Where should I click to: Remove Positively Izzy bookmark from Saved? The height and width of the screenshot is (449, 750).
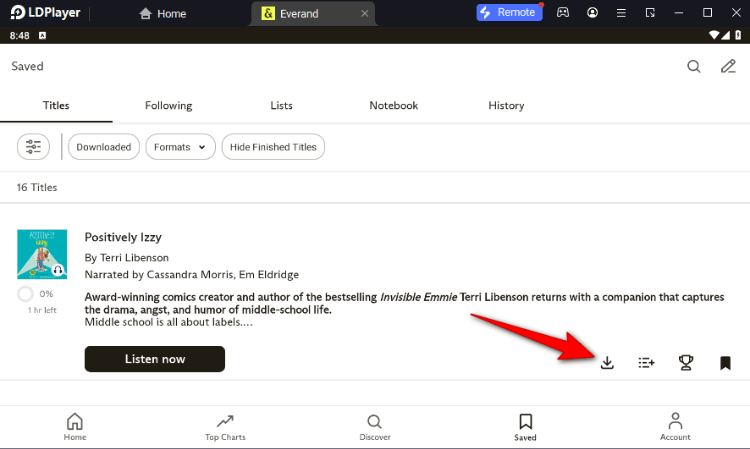point(725,363)
